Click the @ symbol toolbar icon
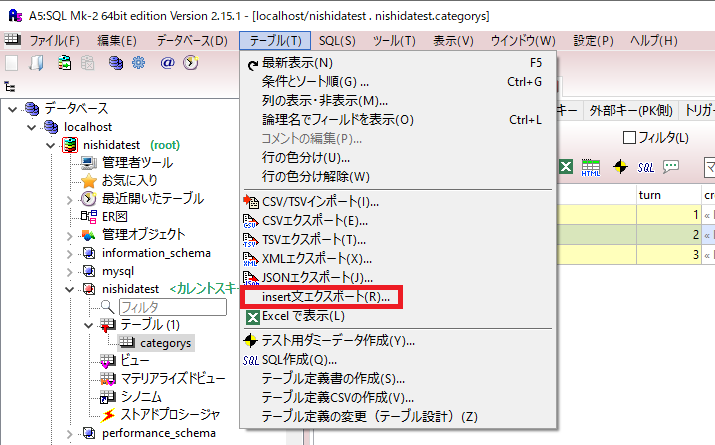 tap(167, 62)
